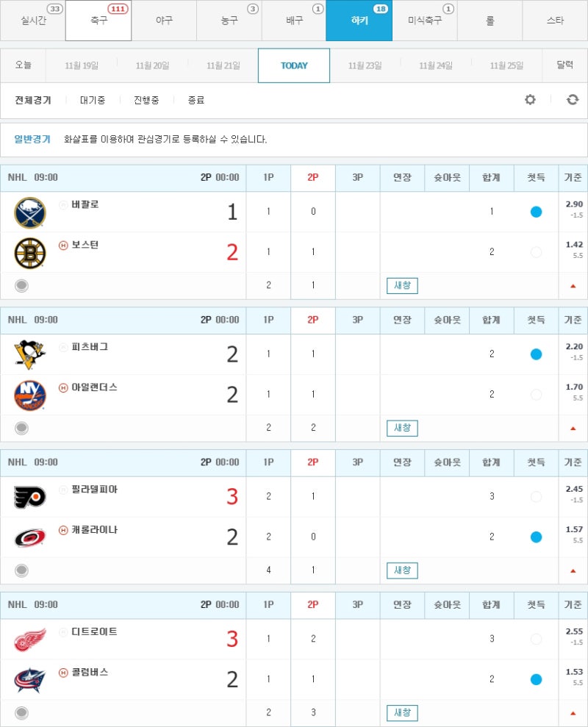The image size is (588, 727).
Task: Click the Pittsburgh Penguins team logo
Action: (x=30, y=355)
